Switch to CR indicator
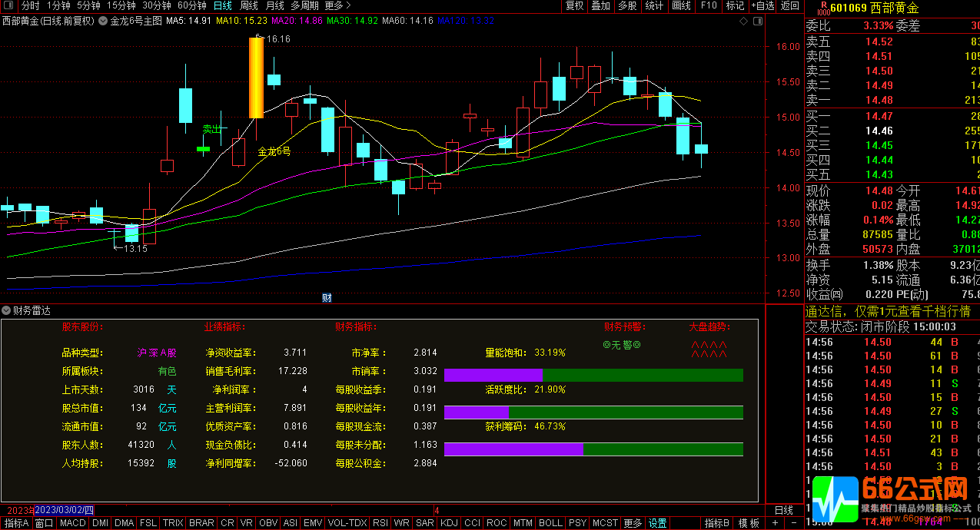The image size is (980, 530). click(228, 523)
